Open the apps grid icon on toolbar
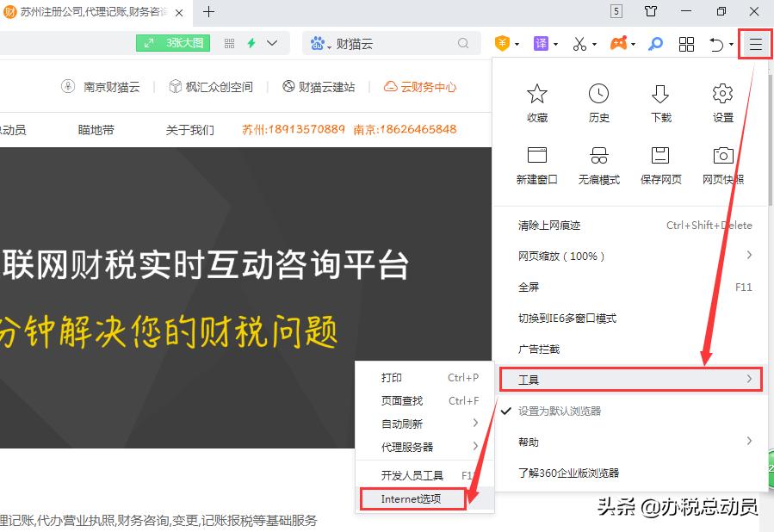Viewport: 774px width, 532px height. 687,43
